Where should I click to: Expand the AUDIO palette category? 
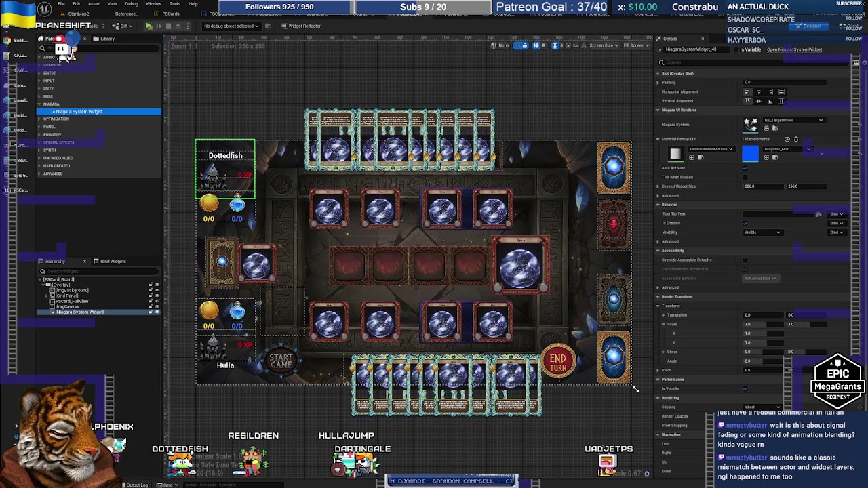click(39, 57)
